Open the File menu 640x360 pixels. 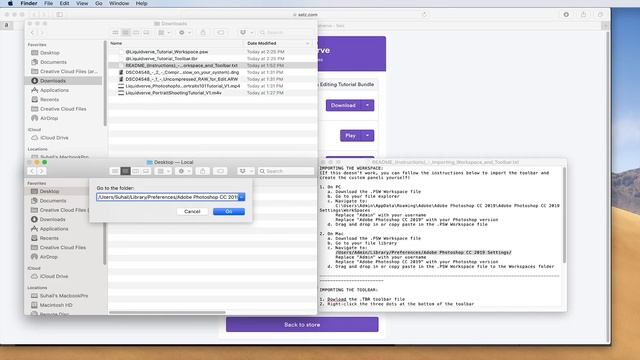click(x=48, y=3)
